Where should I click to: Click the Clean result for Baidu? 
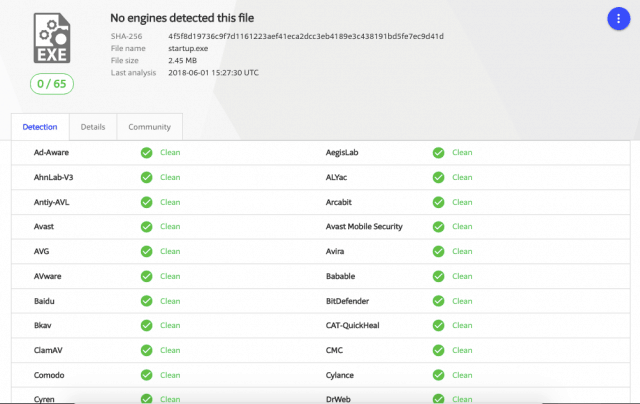(x=170, y=301)
